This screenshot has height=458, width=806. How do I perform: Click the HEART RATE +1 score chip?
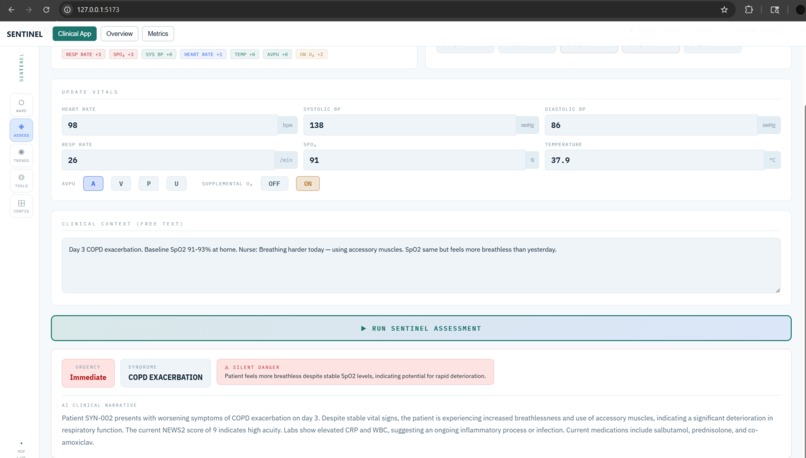click(x=203, y=54)
